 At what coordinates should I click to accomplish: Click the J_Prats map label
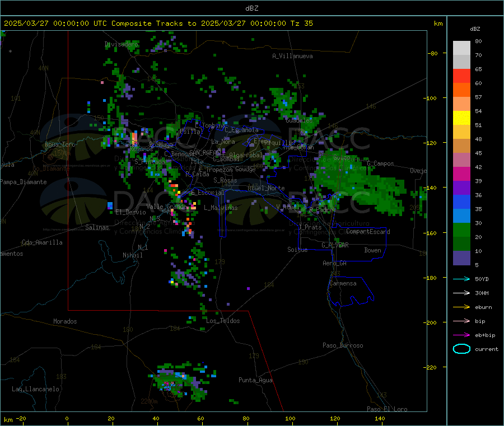pyautogui.click(x=310, y=227)
